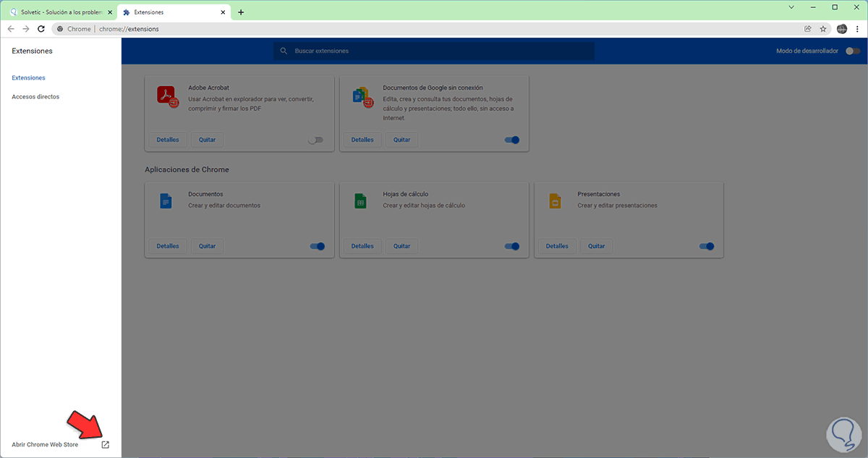Open Chrome Web Store external link icon
The width and height of the screenshot is (868, 458).
[105, 444]
